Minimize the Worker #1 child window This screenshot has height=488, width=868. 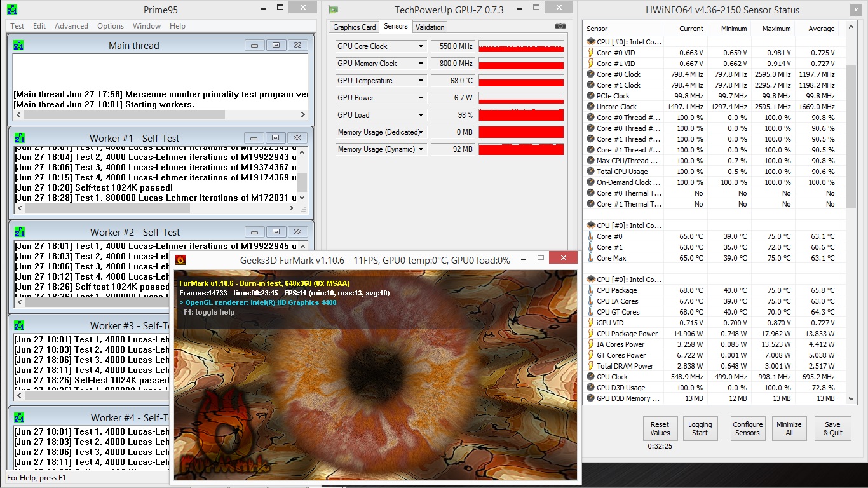[x=254, y=138]
